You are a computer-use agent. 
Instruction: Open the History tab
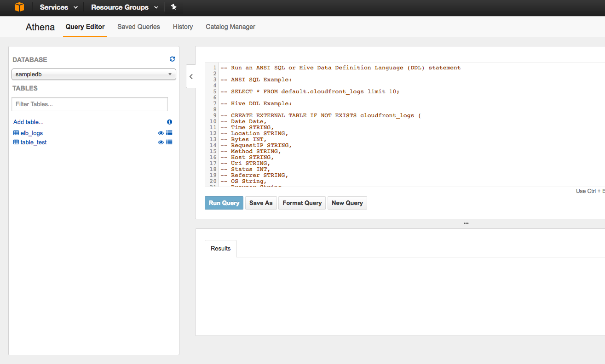click(183, 27)
